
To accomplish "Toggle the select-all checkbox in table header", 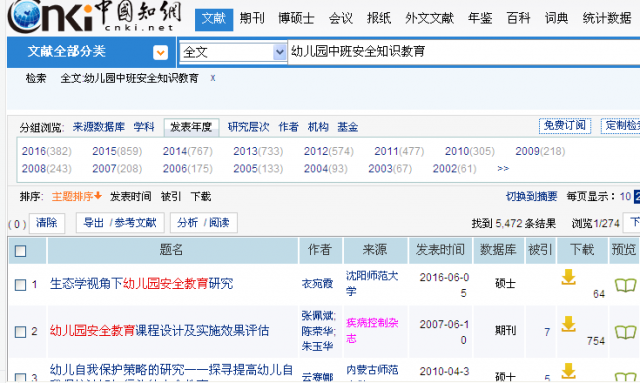I will [20, 251].
